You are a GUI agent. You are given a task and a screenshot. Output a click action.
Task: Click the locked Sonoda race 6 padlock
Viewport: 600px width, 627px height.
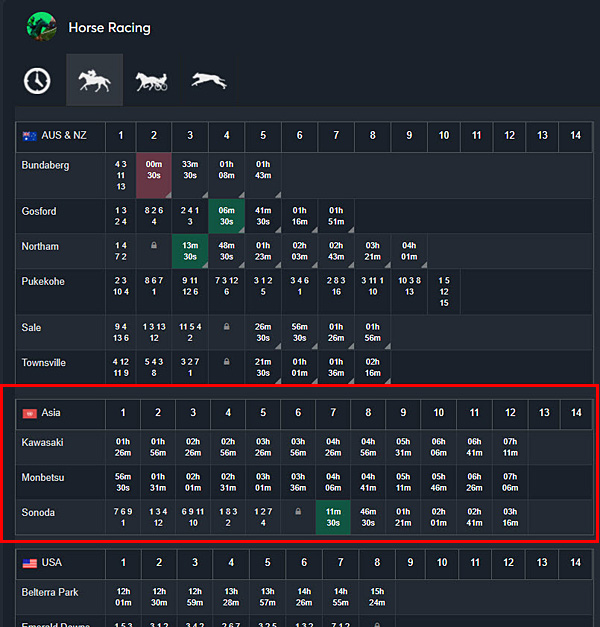tap(298, 511)
